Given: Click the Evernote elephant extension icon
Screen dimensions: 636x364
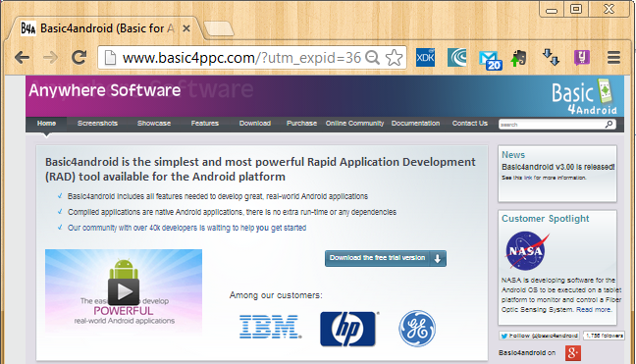Looking at the screenshot, I should pos(519,58).
